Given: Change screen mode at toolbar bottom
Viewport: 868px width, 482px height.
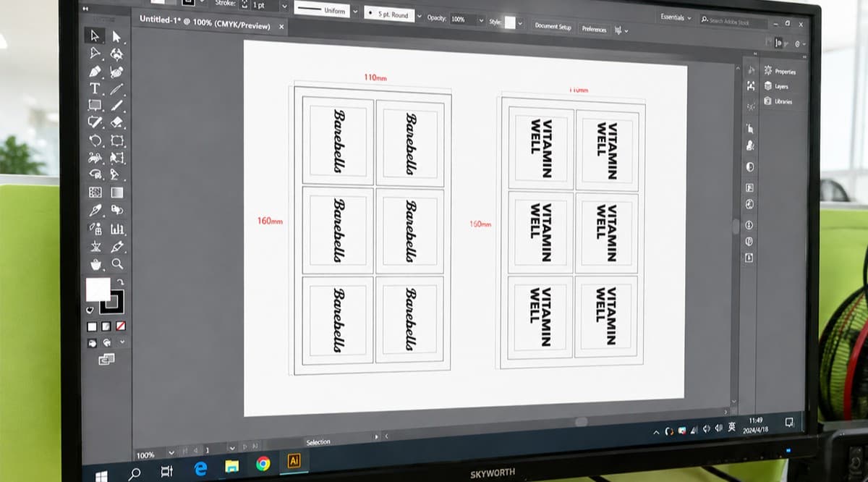Looking at the screenshot, I should (x=106, y=358).
